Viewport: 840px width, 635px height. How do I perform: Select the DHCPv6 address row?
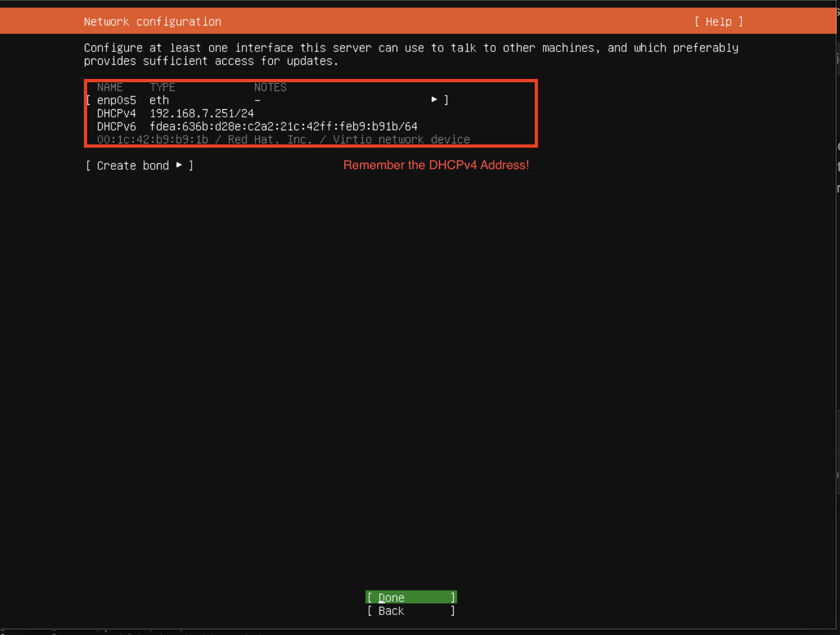click(x=254, y=126)
